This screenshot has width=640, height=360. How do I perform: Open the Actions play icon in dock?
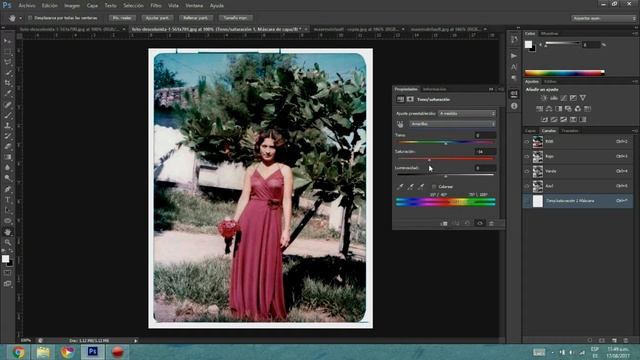(x=514, y=56)
